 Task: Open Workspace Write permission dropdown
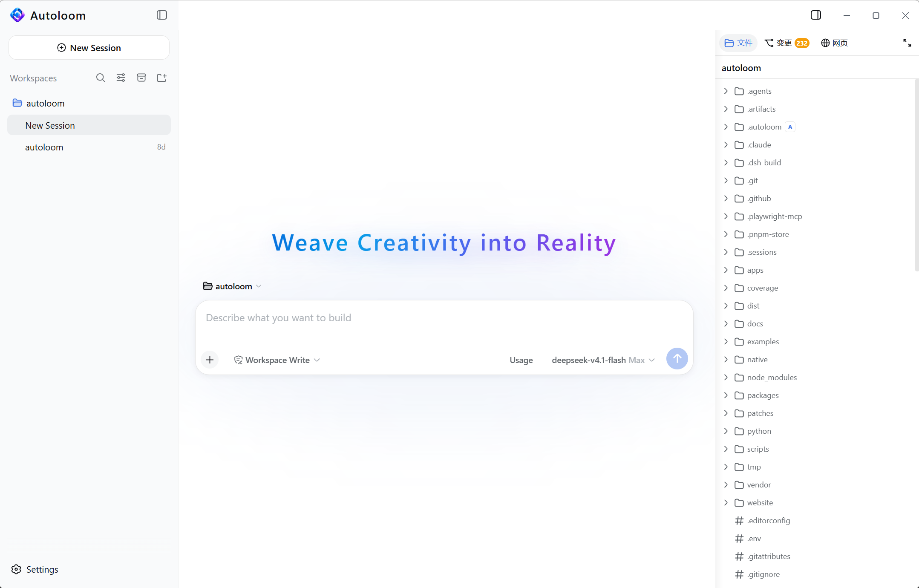tap(277, 360)
